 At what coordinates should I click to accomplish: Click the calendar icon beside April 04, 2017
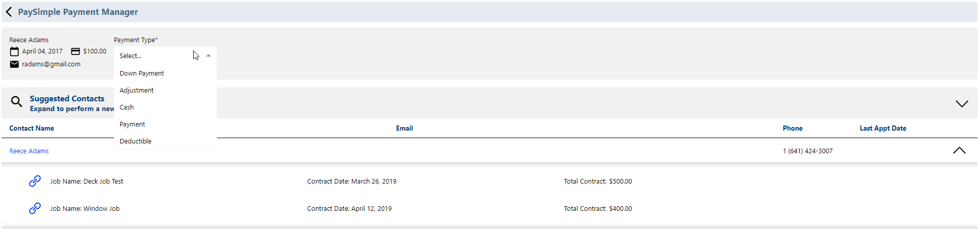[x=14, y=51]
